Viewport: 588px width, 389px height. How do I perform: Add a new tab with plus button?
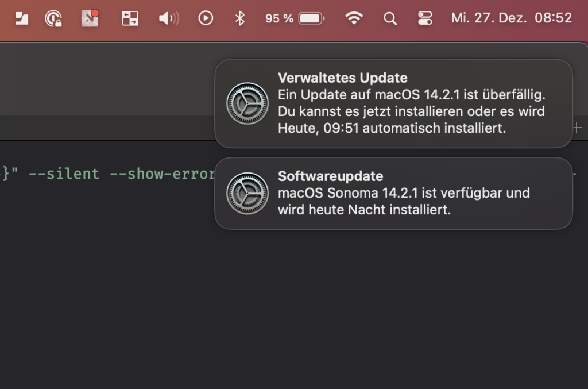[x=578, y=128]
